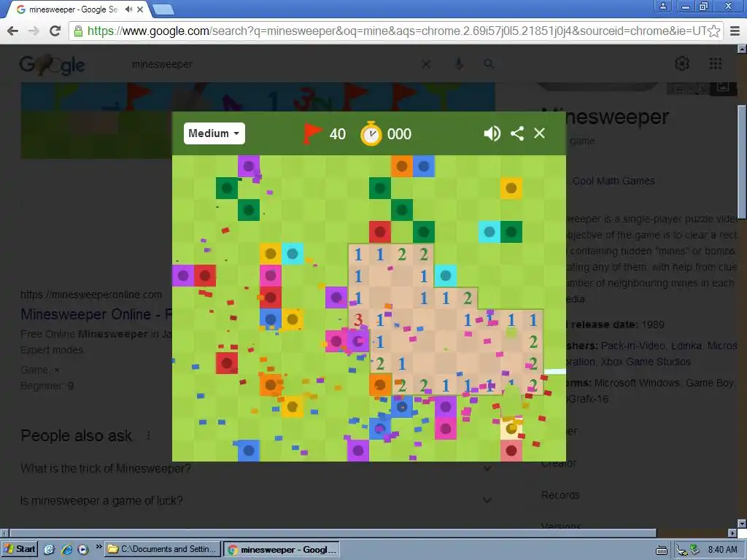
Task: Open C:\Documents and Settings taskbar item
Action: pyautogui.click(x=163, y=549)
